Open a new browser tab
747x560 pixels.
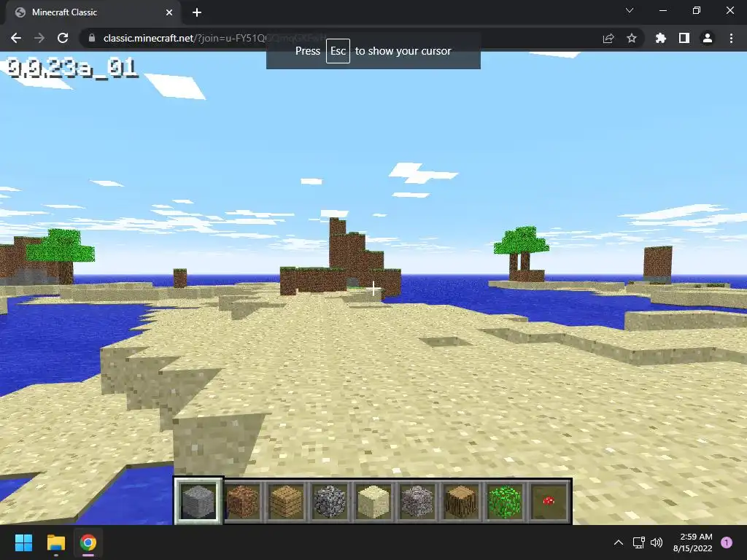[x=197, y=12]
